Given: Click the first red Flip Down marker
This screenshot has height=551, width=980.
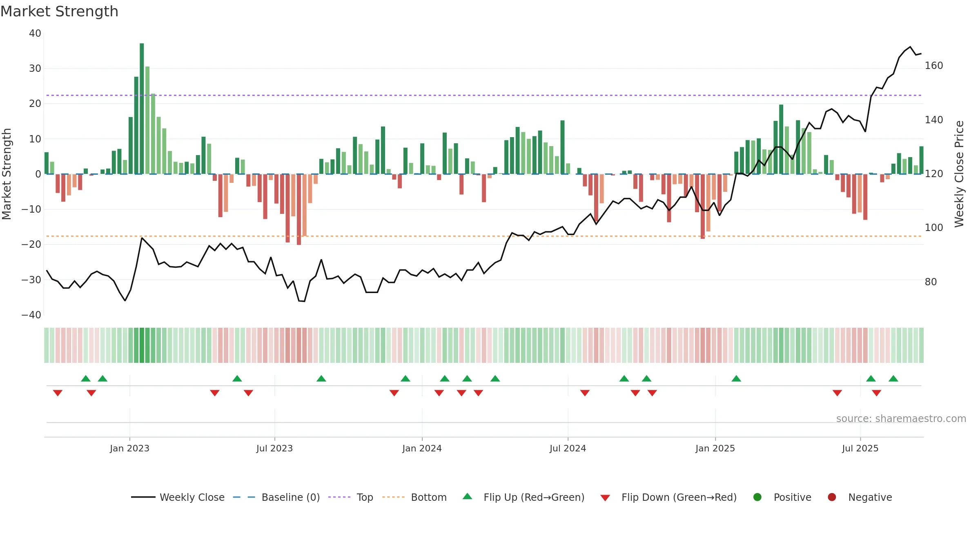Looking at the screenshot, I should pyautogui.click(x=58, y=393).
